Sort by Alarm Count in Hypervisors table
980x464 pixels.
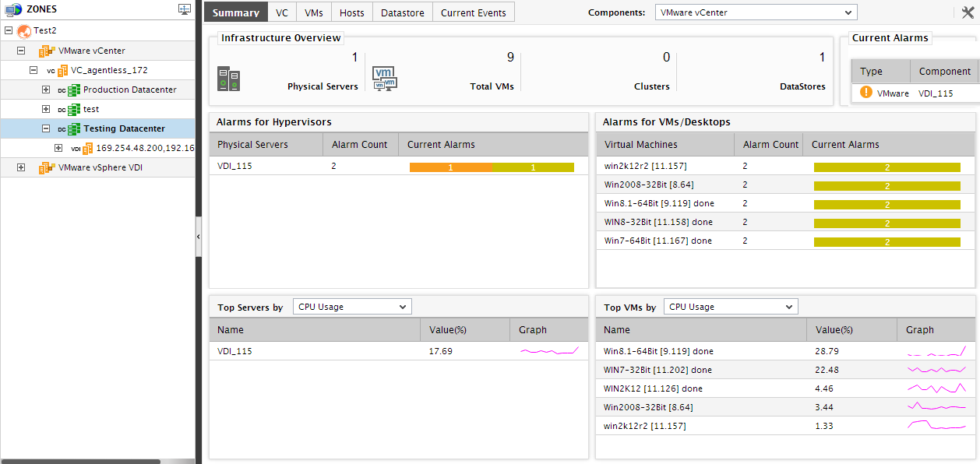click(x=359, y=144)
